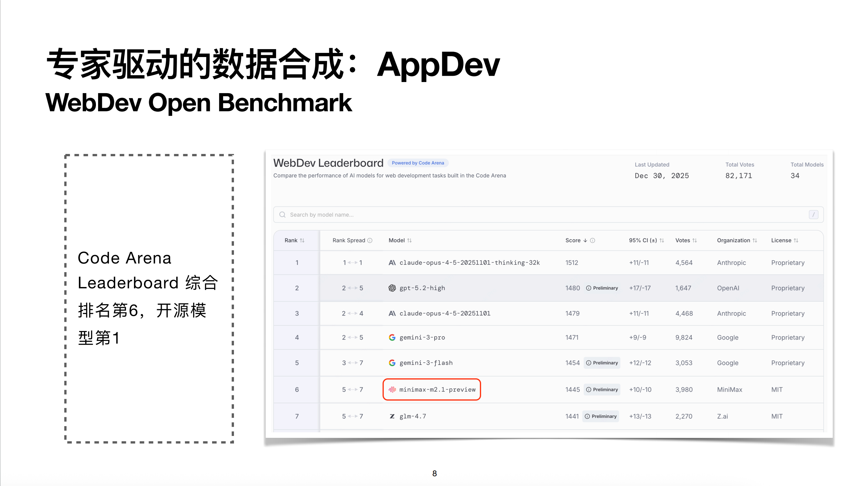Open the minimax-m2.1-preview model entry
This screenshot has width=868, height=486.
437,389
